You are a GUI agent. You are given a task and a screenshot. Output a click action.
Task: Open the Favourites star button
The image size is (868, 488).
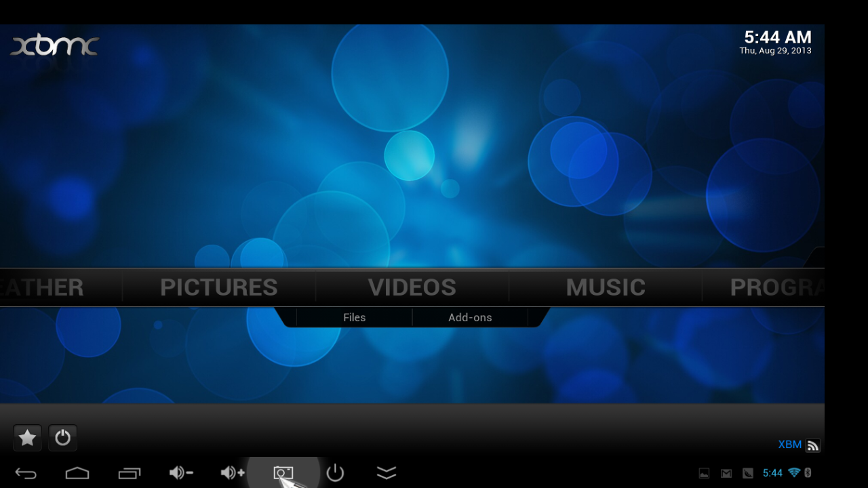[x=28, y=438]
